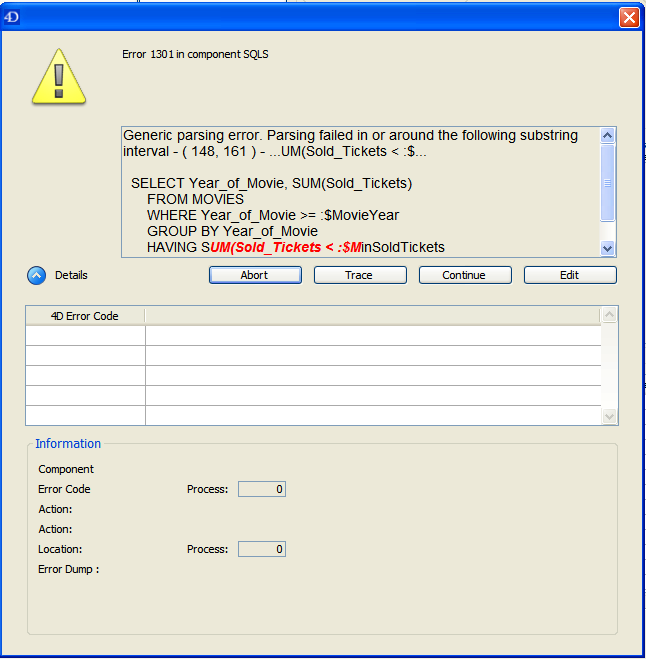Click the 4D logo in title bar
The image size is (646, 659).
pos(11,17)
